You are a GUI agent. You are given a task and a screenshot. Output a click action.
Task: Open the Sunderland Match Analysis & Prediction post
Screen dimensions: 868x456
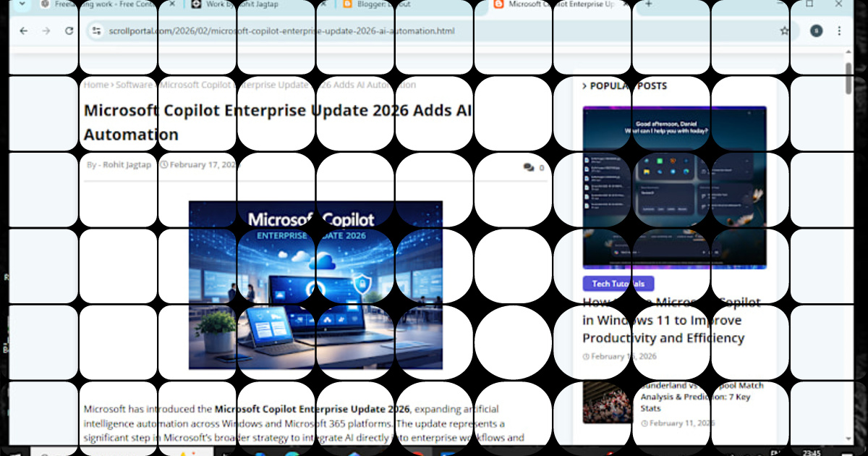tap(702, 397)
